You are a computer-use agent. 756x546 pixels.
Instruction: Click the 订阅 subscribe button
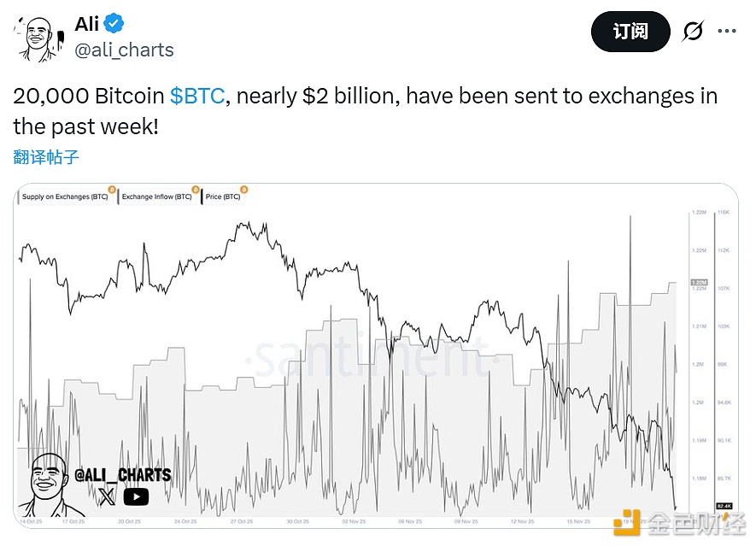point(630,32)
